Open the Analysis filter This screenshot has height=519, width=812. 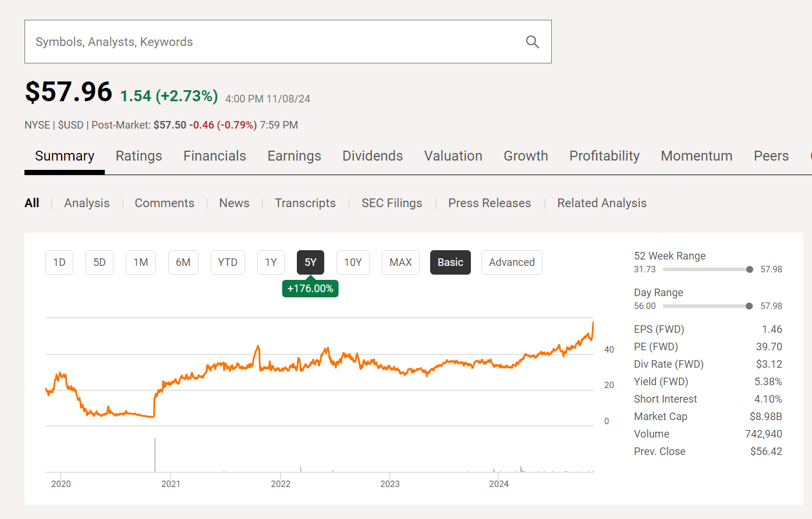click(87, 202)
